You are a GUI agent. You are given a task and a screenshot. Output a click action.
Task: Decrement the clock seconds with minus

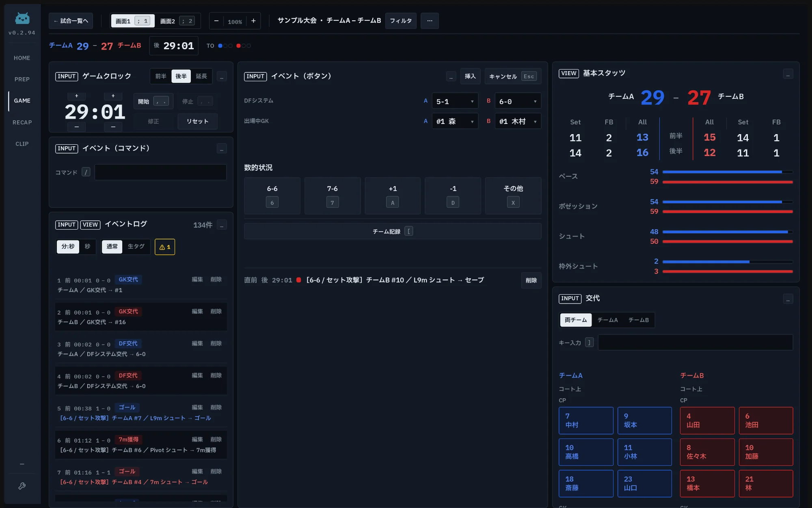click(x=113, y=127)
